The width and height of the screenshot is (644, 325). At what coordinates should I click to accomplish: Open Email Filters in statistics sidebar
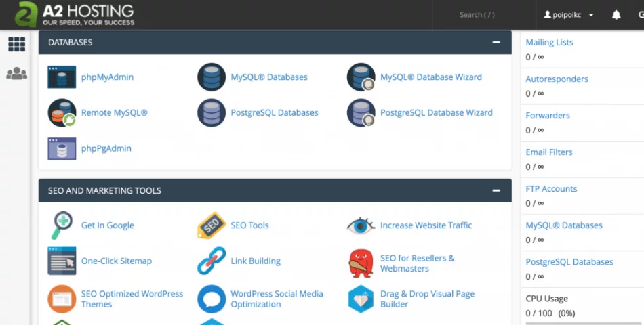pyautogui.click(x=549, y=152)
